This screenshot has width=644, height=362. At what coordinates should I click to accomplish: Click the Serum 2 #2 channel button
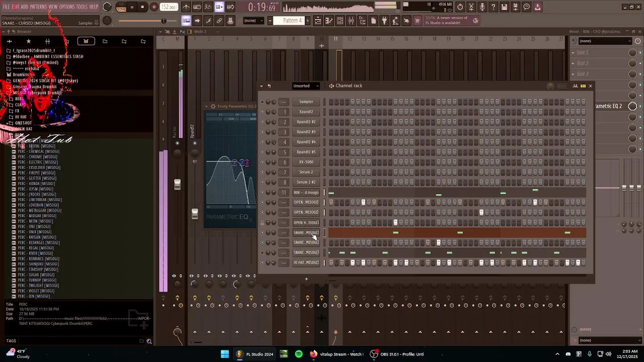coord(306,183)
